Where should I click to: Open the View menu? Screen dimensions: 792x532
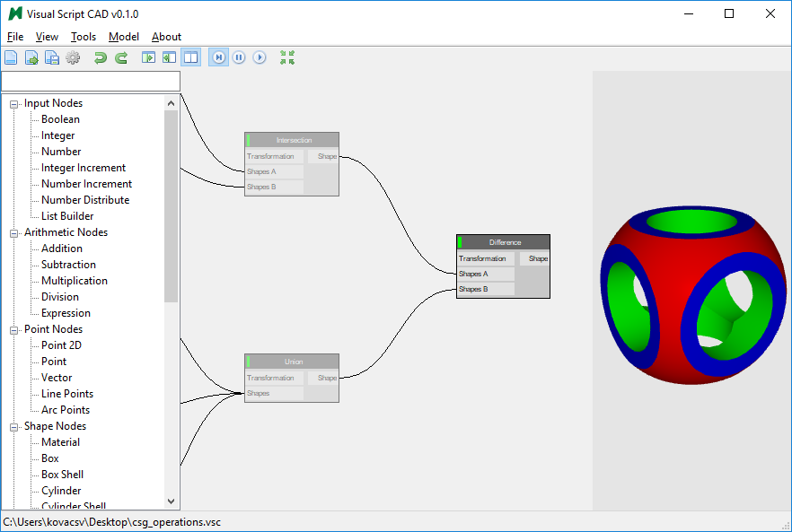click(47, 37)
